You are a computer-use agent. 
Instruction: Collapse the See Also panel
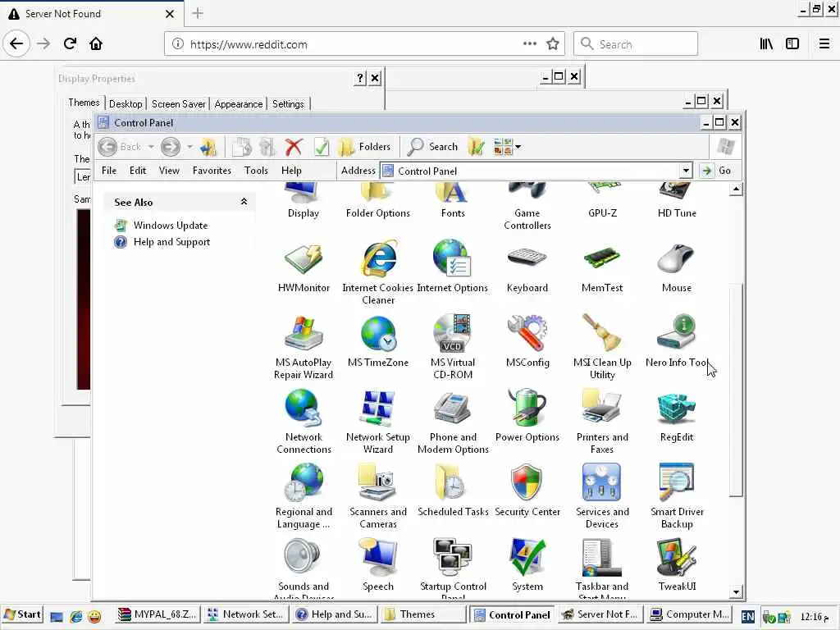244,202
